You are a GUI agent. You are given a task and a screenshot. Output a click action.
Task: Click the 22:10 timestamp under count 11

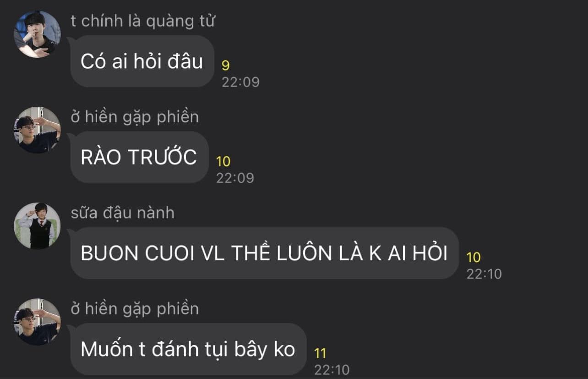[x=332, y=370]
